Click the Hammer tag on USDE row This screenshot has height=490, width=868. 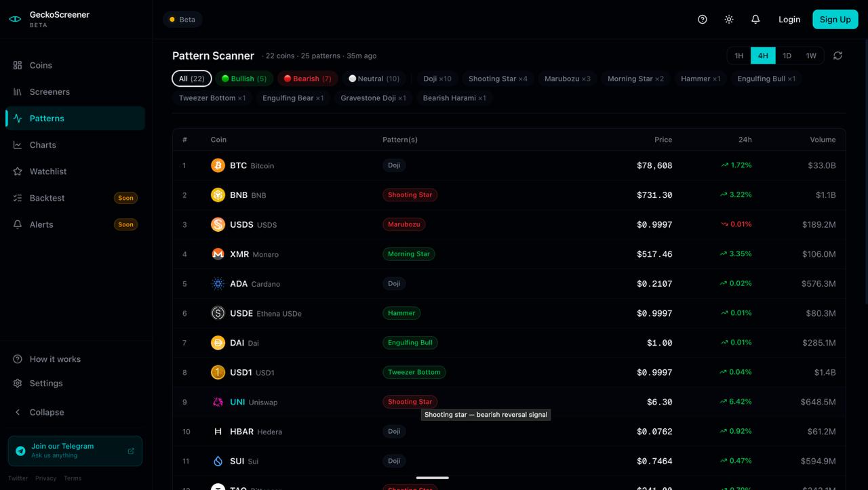pyautogui.click(x=401, y=313)
